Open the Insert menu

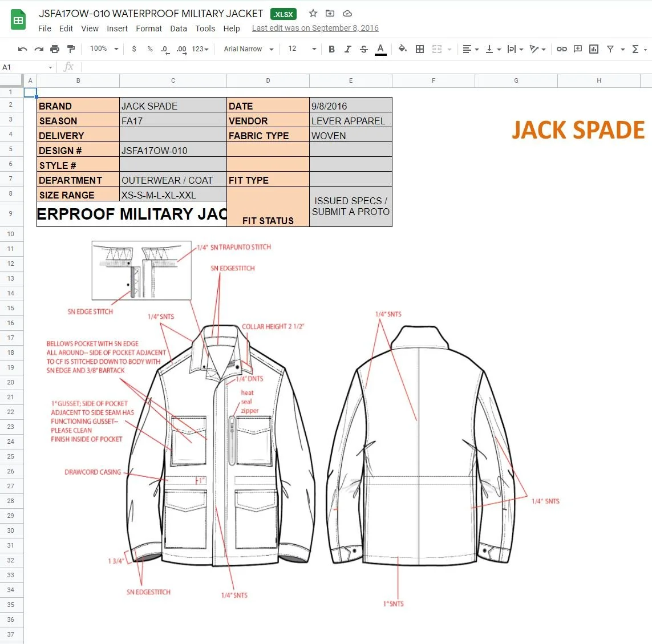tap(118, 29)
